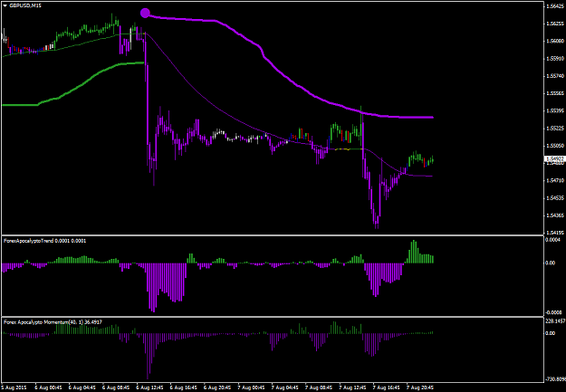Click the -0.0008 trend scale value
The image size is (566, 392).
click(553, 311)
